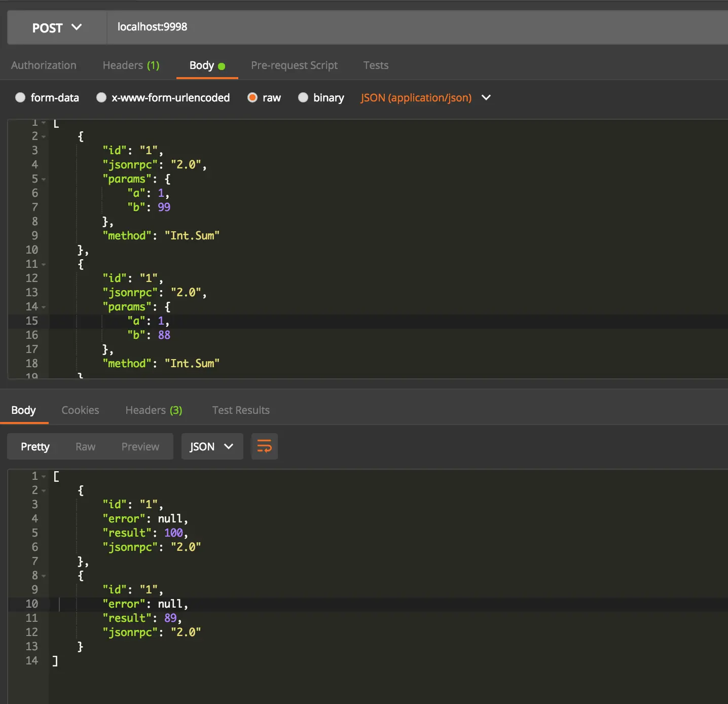This screenshot has width=728, height=704.
Task: Click the "error": null text on response line 4
Action: coord(145,518)
